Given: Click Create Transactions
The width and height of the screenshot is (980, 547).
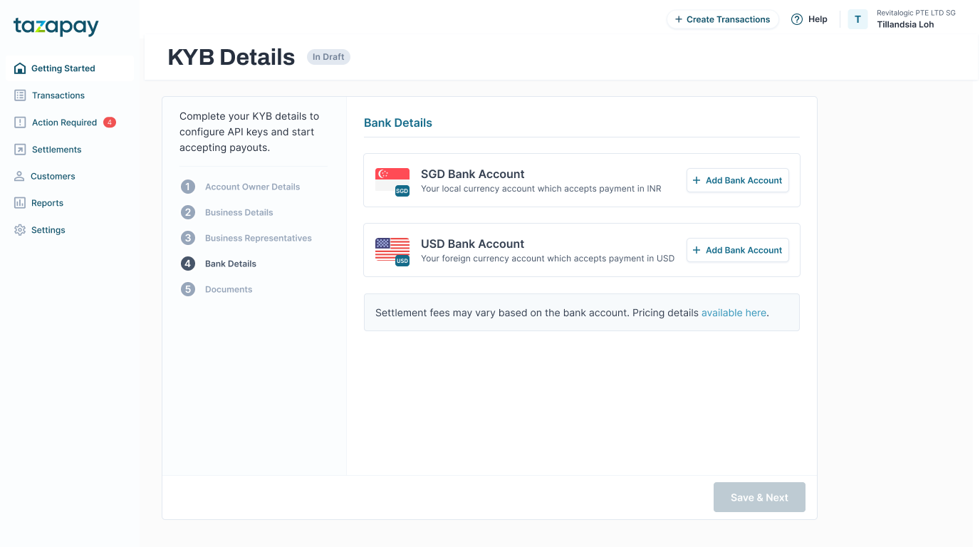Looking at the screenshot, I should pos(723,19).
